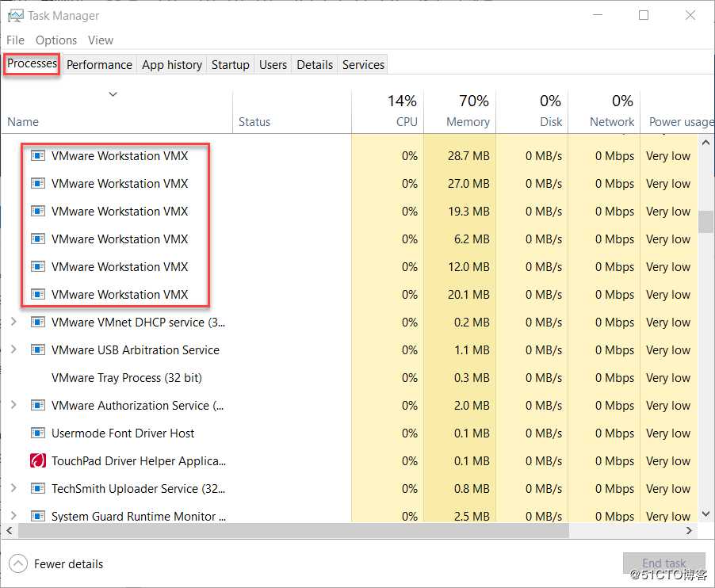Viewport: 715px width, 588px height.
Task: Click the VMware Workstation VMX icon using 19.3 MB
Action: point(38,212)
